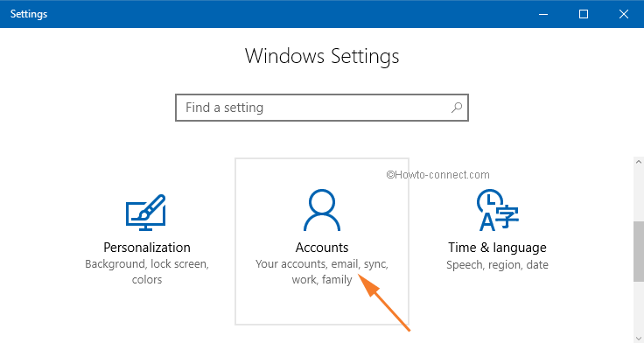Minimize the Settings window
644x343 pixels.
click(x=543, y=14)
